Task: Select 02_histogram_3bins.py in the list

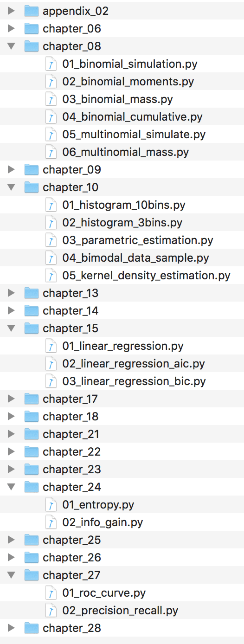Action: click(x=122, y=223)
